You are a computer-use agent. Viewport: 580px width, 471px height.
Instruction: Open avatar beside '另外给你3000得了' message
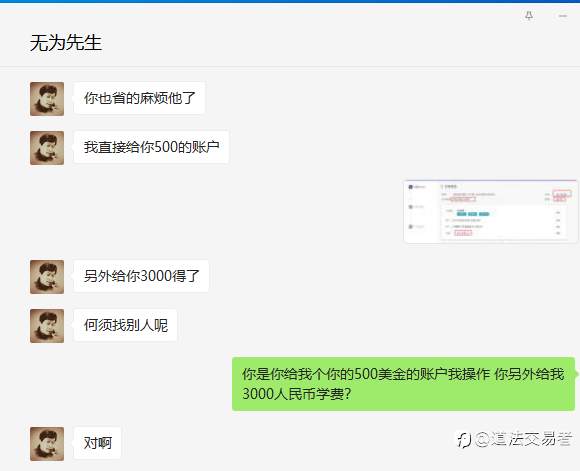[47, 277]
